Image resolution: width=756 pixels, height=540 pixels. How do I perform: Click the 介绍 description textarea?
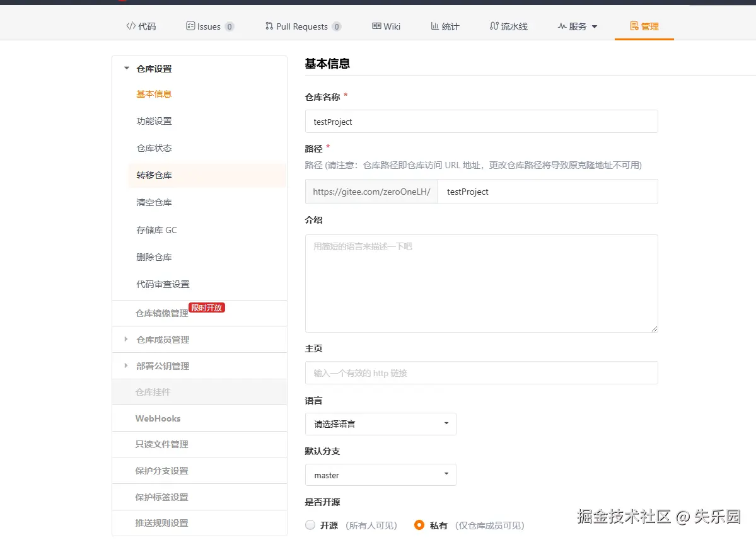pyautogui.click(x=481, y=284)
